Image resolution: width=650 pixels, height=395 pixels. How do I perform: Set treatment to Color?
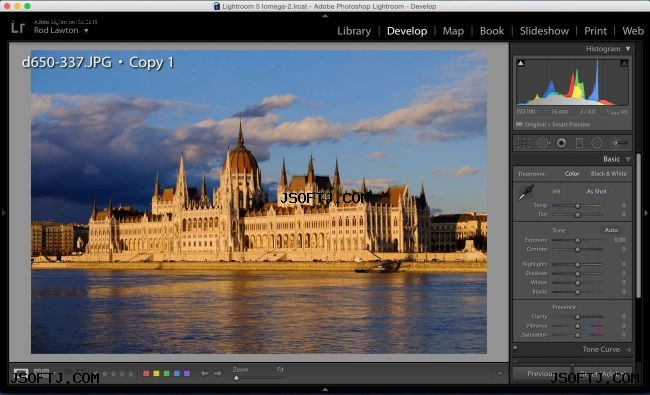click(572, 174)
